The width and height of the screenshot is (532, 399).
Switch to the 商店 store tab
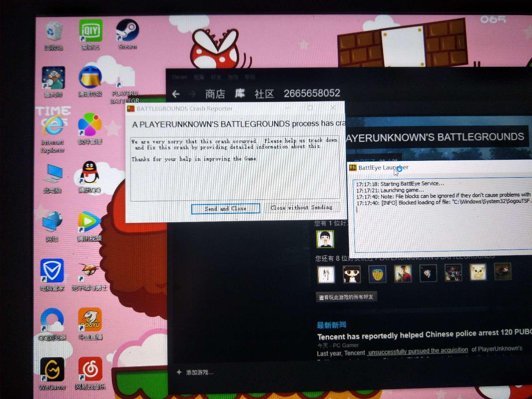pos(215,94)
